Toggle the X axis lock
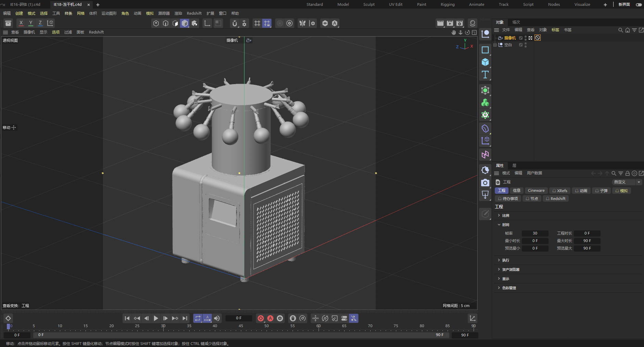 coord(21,23)
